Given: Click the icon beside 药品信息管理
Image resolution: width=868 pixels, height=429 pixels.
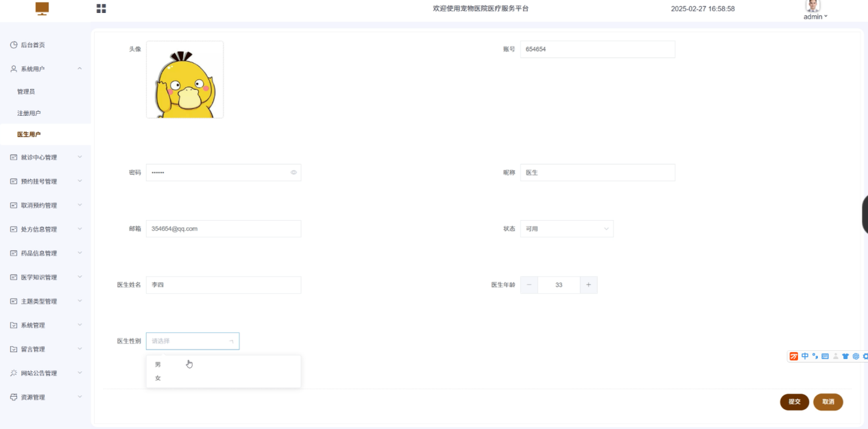Looking at the screenshot, I should [14, 254].
